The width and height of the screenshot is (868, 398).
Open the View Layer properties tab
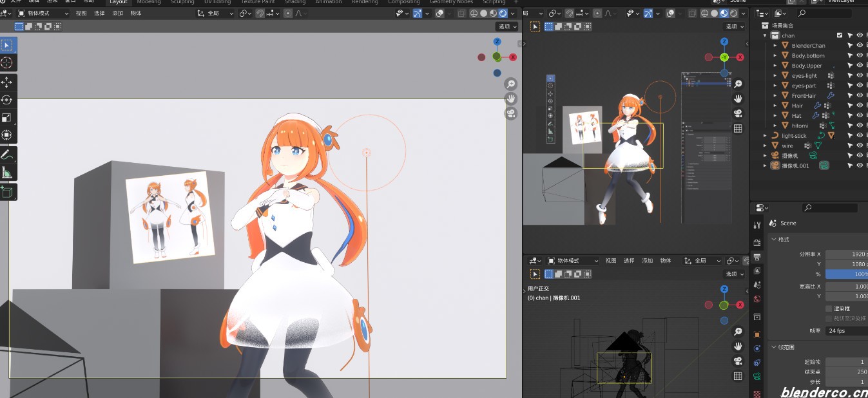757,270
